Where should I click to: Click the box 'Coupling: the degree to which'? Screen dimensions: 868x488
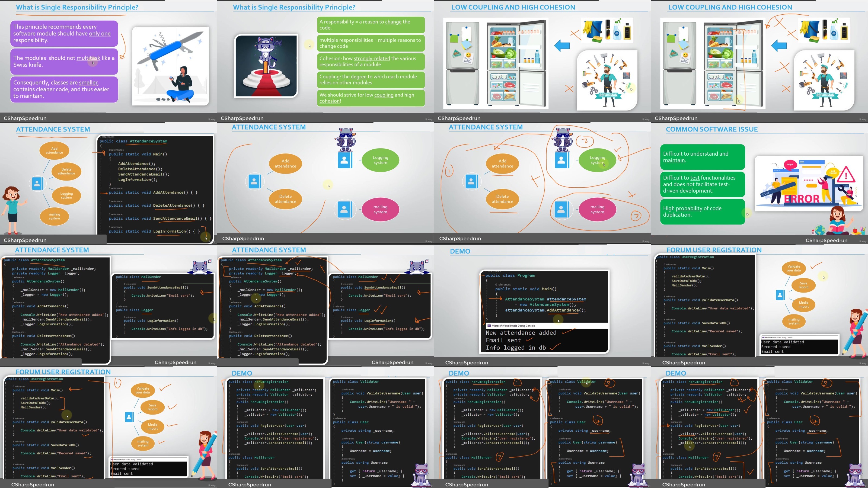click(371, 79)
